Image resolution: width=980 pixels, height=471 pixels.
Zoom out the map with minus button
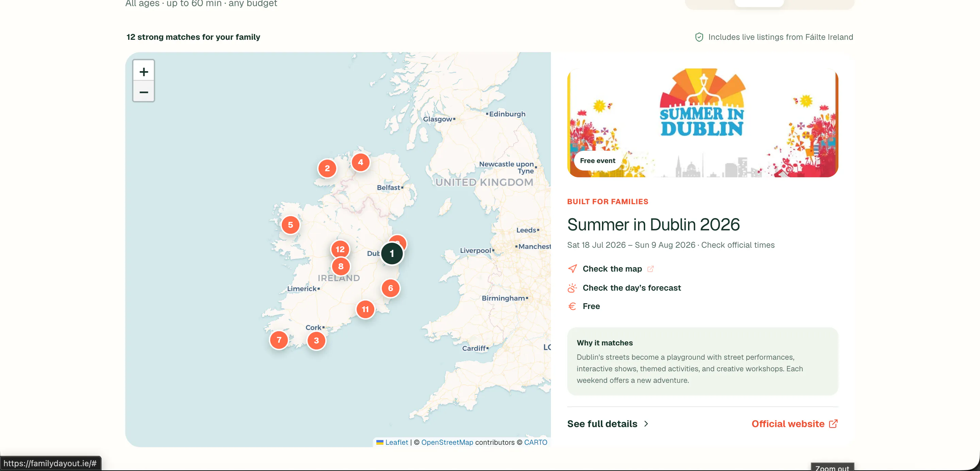[143, 92]
